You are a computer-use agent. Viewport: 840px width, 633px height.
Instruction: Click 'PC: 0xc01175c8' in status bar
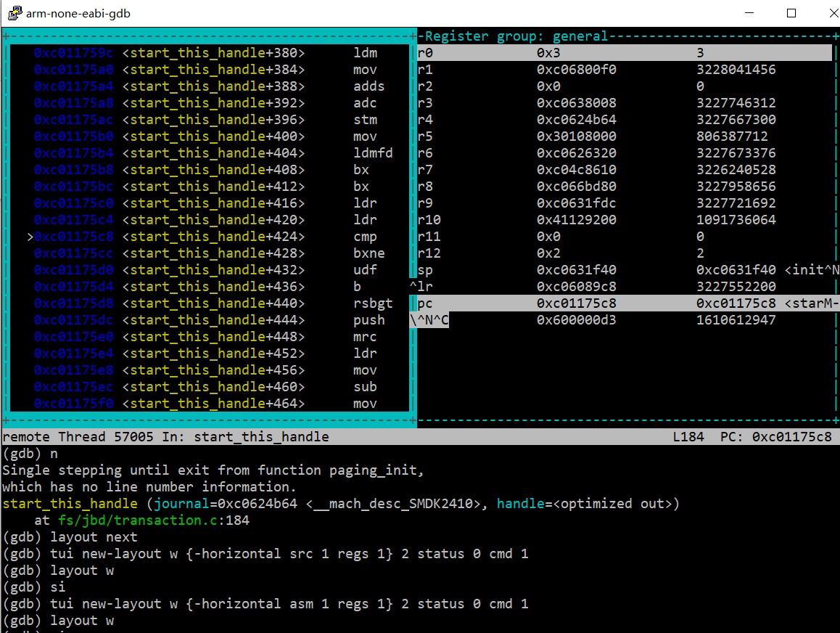click(x=775, y=437)
